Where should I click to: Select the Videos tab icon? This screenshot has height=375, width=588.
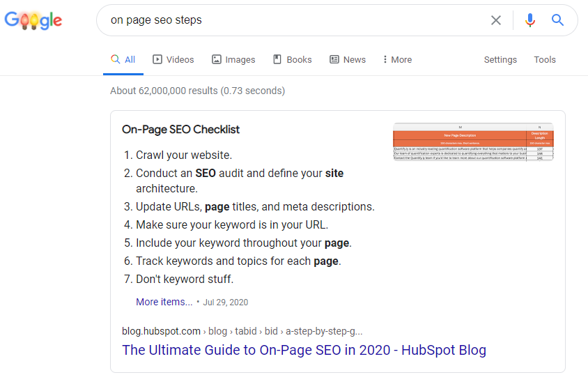(x=157, y=59)
